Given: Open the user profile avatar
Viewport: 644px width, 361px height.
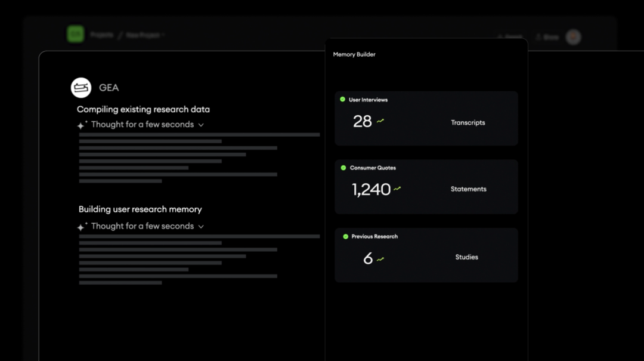Looking at the screenshot, I should (573, 37).
